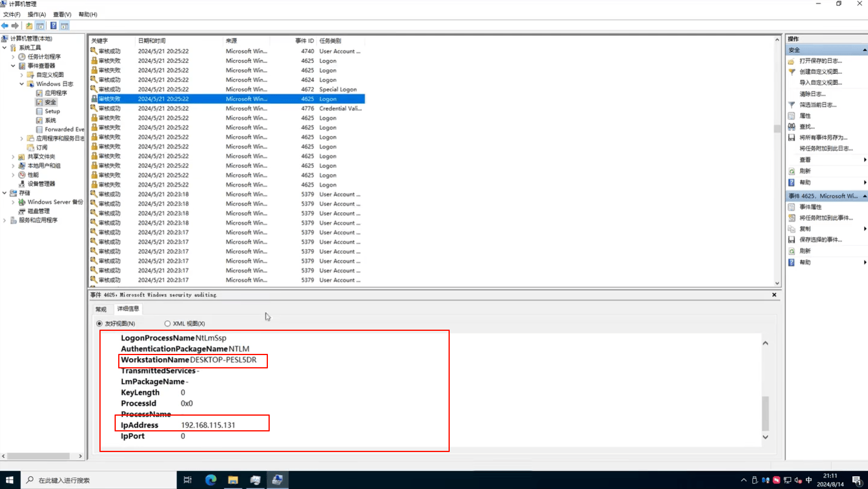Click the 筛选当前日志 filter icon
This screenshot has width=868, height=489.
792,105
